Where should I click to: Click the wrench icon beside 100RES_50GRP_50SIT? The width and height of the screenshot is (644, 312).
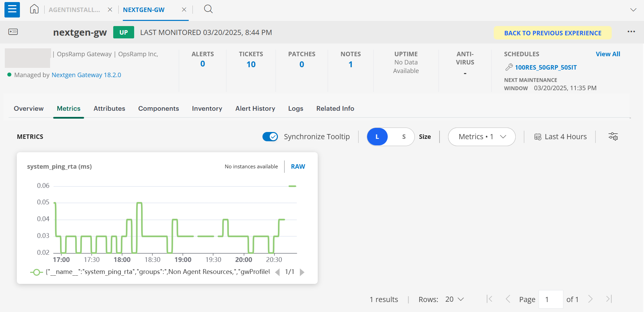click(509, 67)
